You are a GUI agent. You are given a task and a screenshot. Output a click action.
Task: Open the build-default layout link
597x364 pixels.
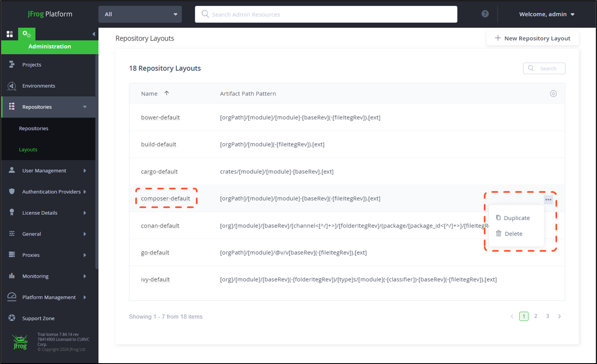159,144
